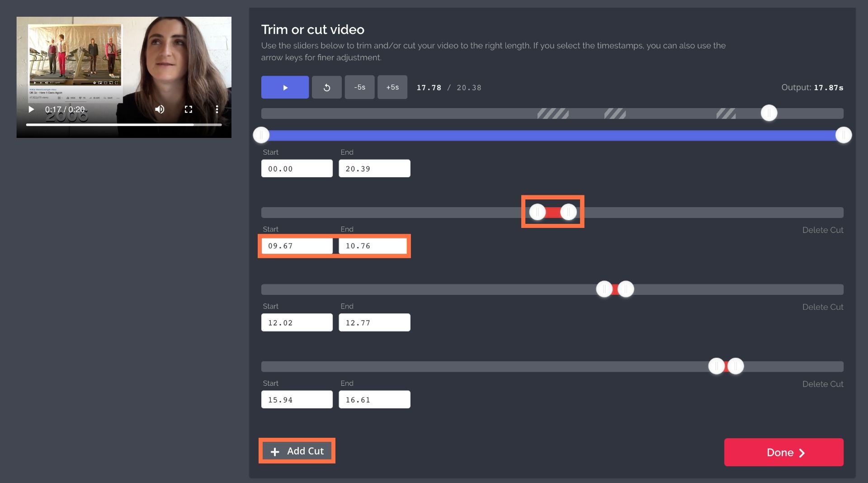Click the Add Cut button
Image resolution: width=868 pixels, height=483 pixels.
[297, 451]
